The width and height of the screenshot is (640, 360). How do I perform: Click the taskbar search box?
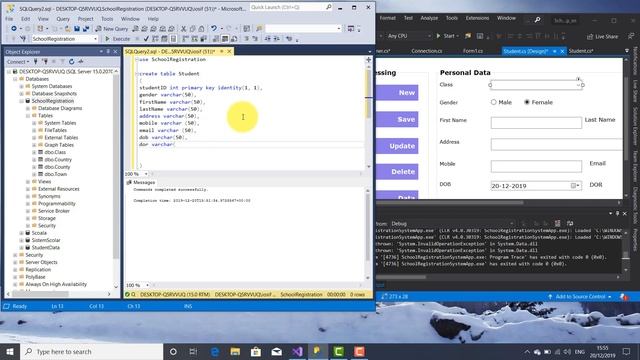pyautogui.click(x=91, y=351)
